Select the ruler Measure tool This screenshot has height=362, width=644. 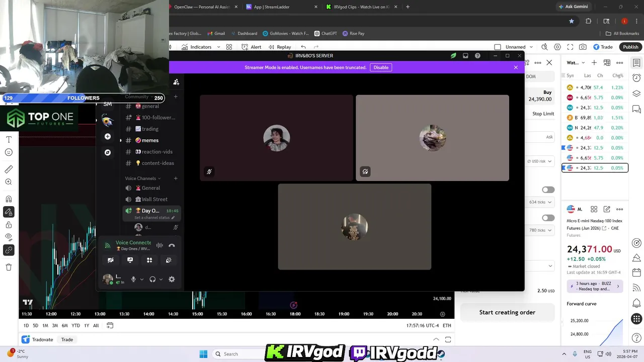(x=9, y=169)
